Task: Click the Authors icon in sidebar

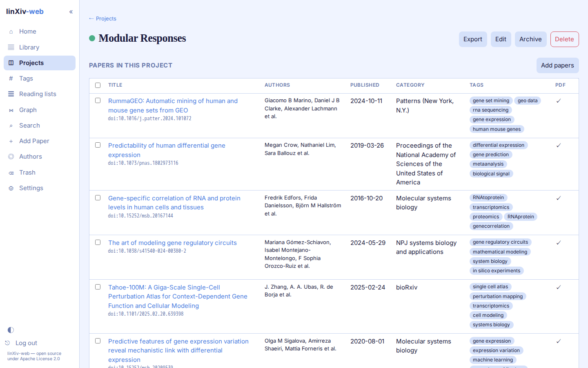Action: [11, 157]
